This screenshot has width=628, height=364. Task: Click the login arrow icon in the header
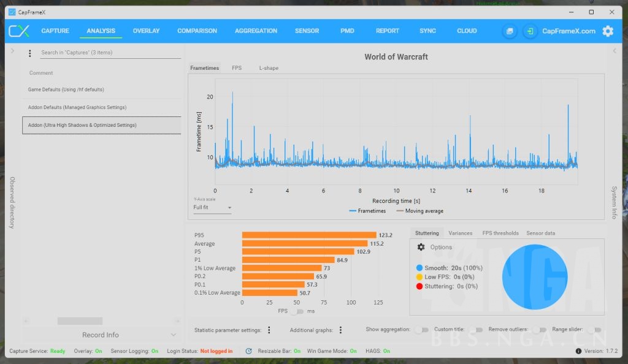tap(530, 31)
